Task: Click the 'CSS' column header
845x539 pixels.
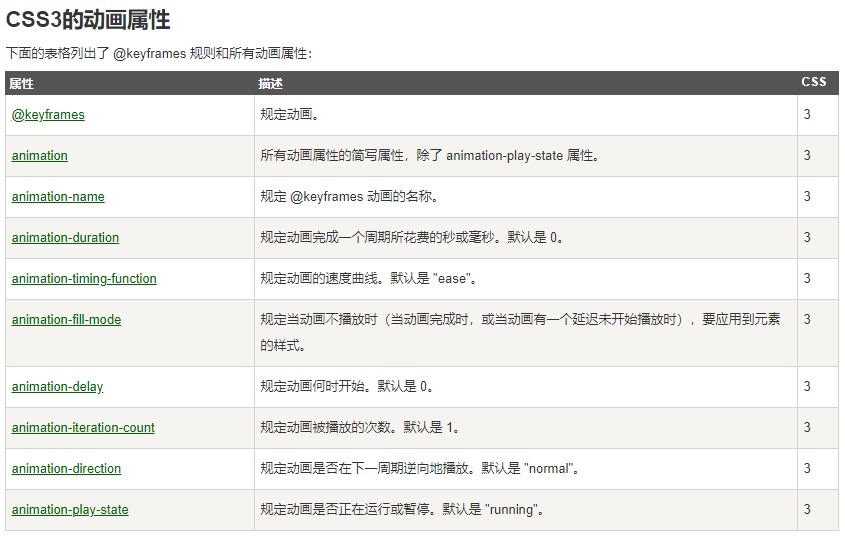Action: pos(814,82)
